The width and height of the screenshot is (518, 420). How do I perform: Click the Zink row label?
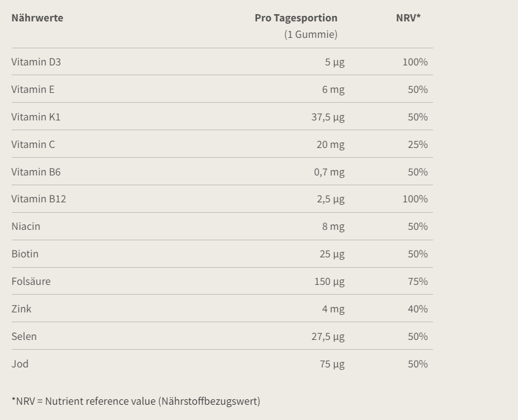pos(21,309)
